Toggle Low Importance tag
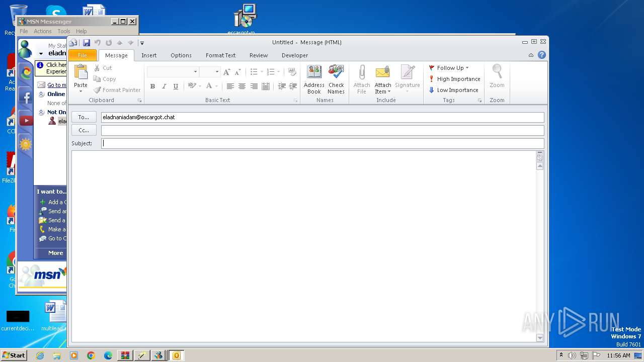 pyautogui.click(x=453, y=90)
